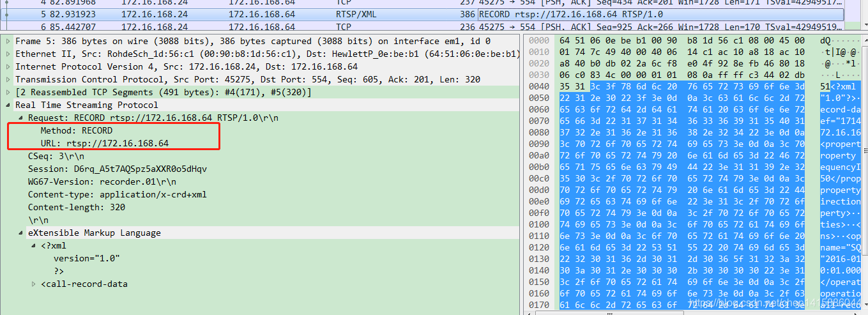Select the ?> line under <?xml

point(59,271)
